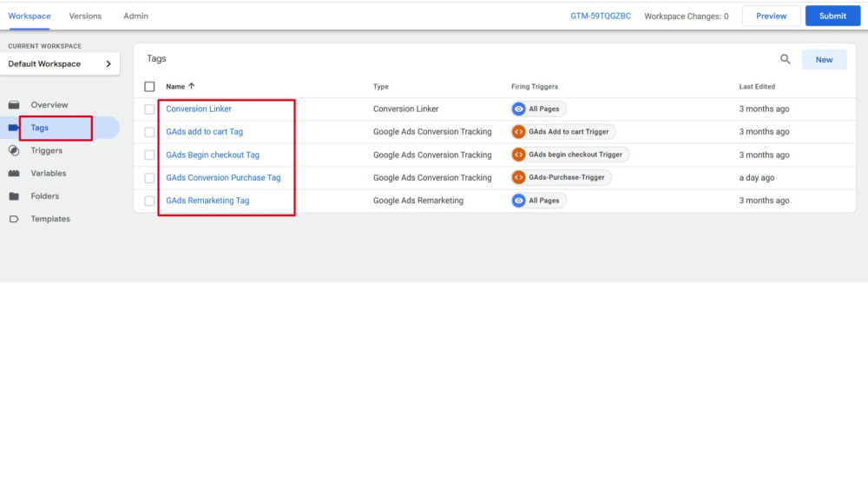Check the GAds add to cart Tag checkbox
Screen dimensions: 868x489
click(x=149, y=132)
